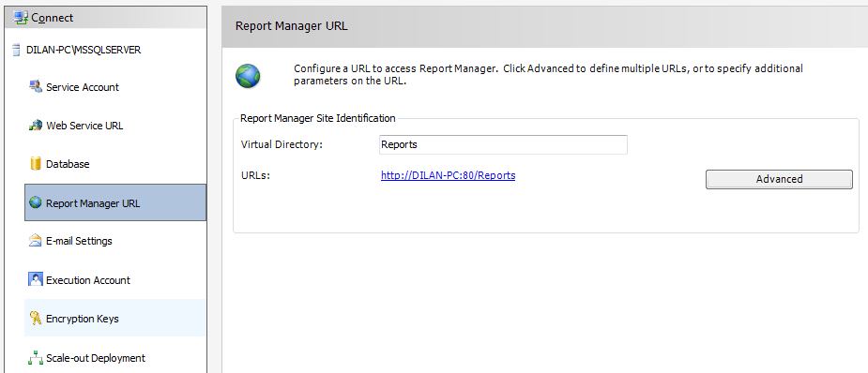
Task: Click the Service Account icon
Action: click(36, 87)
